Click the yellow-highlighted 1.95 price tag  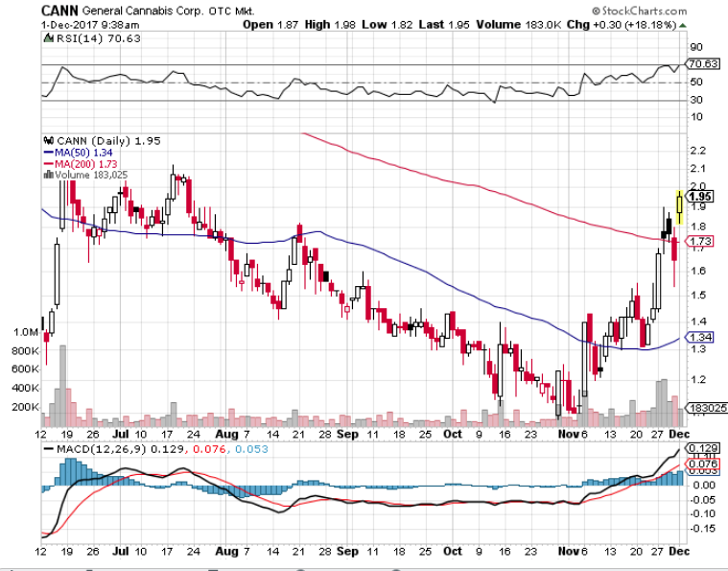[x=703, y=196]
